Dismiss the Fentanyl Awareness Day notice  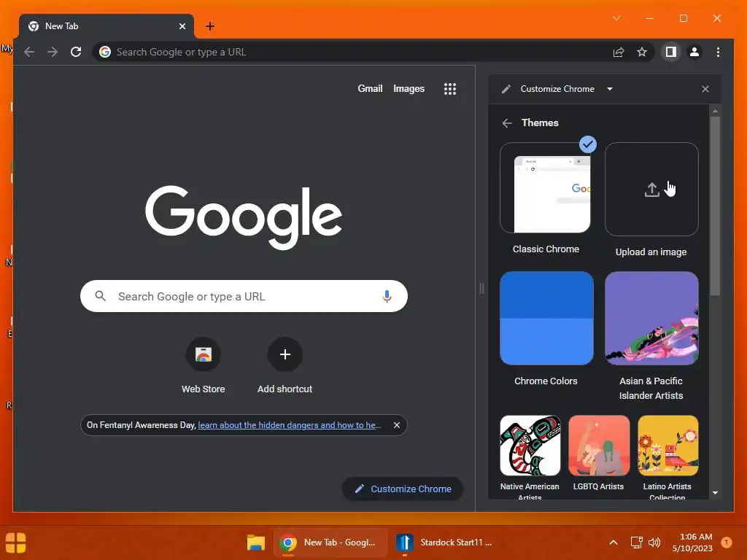(396, 425)
